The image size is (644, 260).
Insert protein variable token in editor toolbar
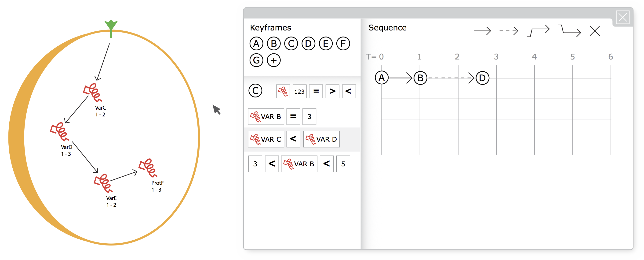click(x=283, y=91)
